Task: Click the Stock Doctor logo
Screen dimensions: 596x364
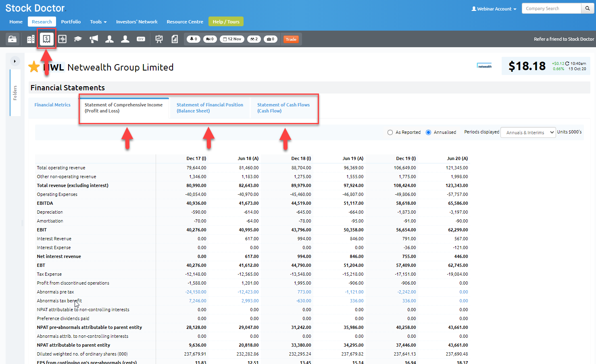Action: (x=35, y=8)
